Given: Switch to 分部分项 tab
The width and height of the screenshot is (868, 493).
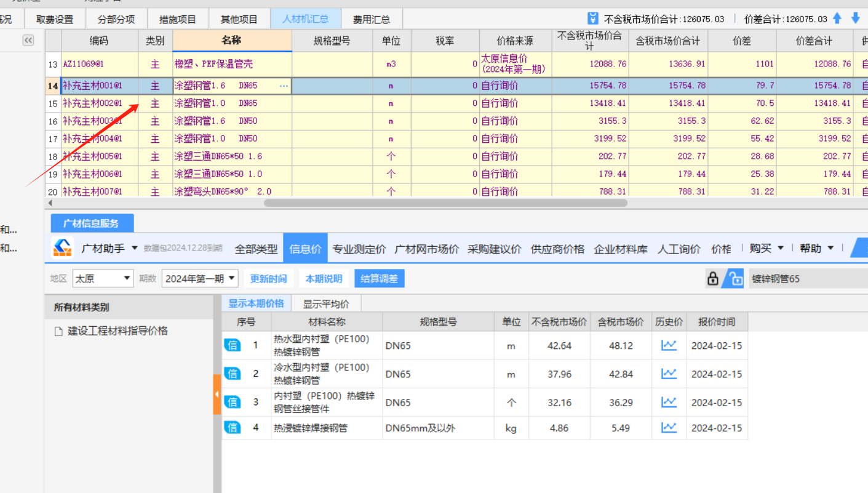Looking at the screenshot, I should point(116,19).
